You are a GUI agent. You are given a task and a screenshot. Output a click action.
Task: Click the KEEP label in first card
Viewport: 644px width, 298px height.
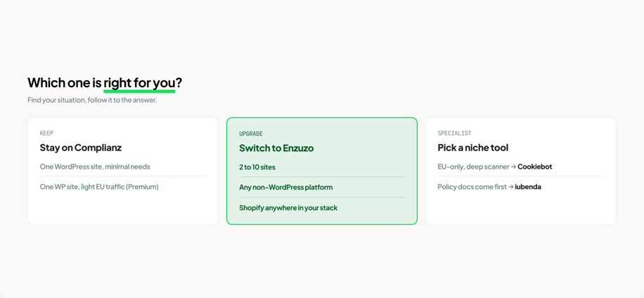tap(46, 134)
